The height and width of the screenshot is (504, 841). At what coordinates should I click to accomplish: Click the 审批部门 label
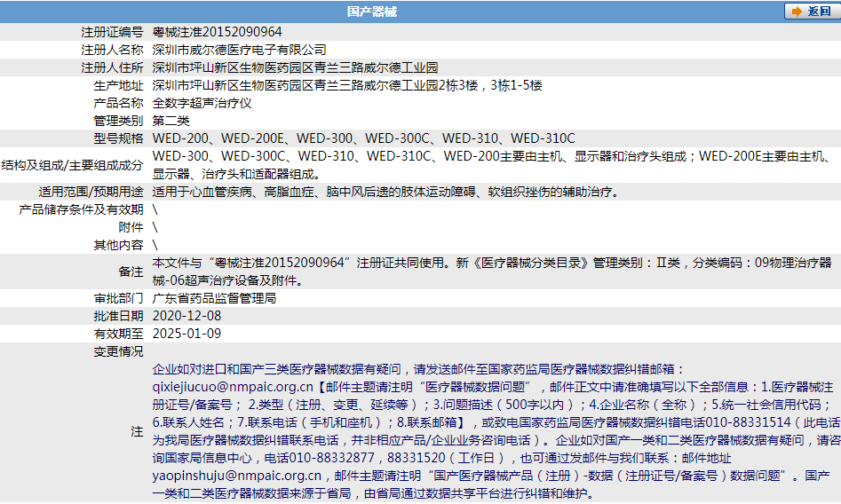pyautogui.click(x=118, y=298)
